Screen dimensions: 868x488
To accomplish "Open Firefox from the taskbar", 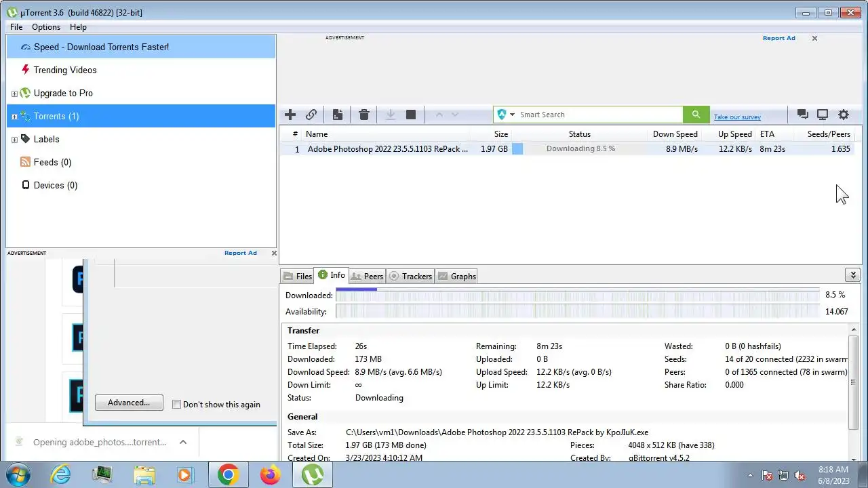I will click(x=270, y=474).
